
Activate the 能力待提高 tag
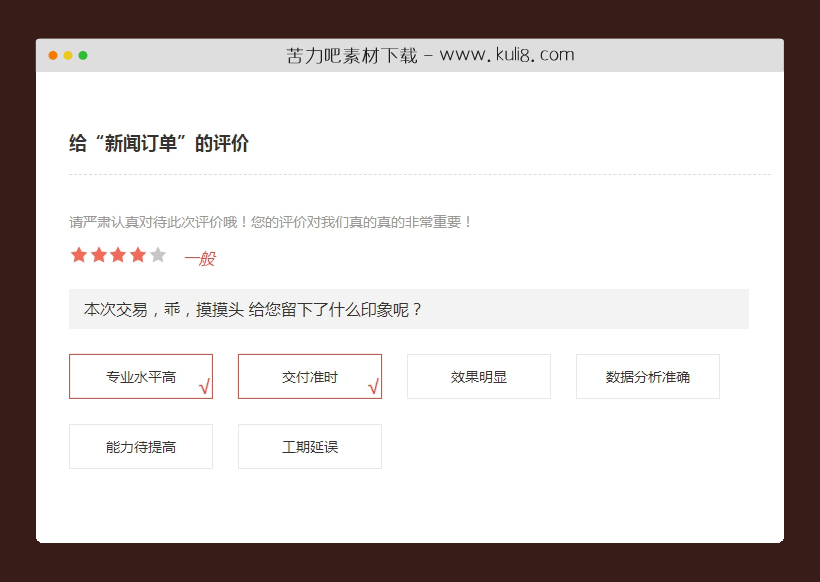[140, 446]
